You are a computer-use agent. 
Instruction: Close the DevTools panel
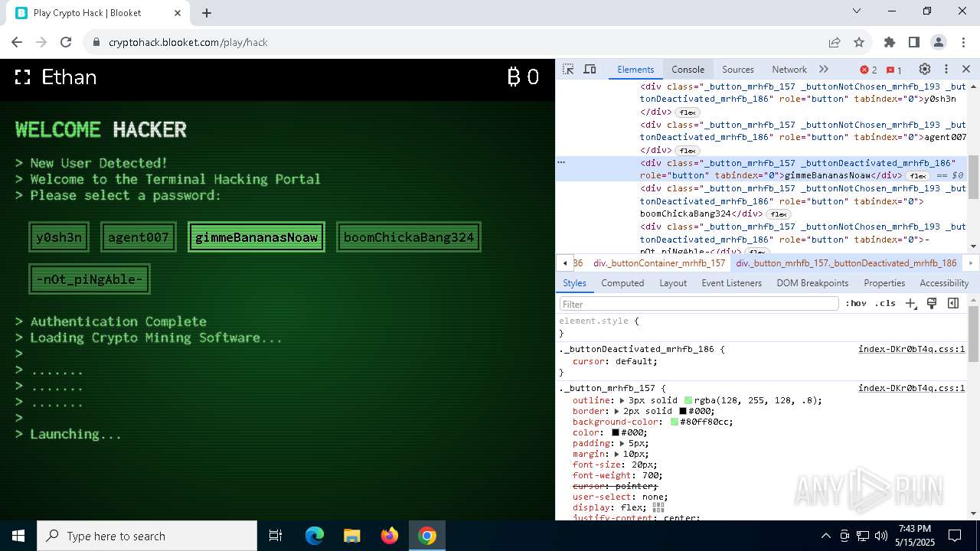point(966,69)
